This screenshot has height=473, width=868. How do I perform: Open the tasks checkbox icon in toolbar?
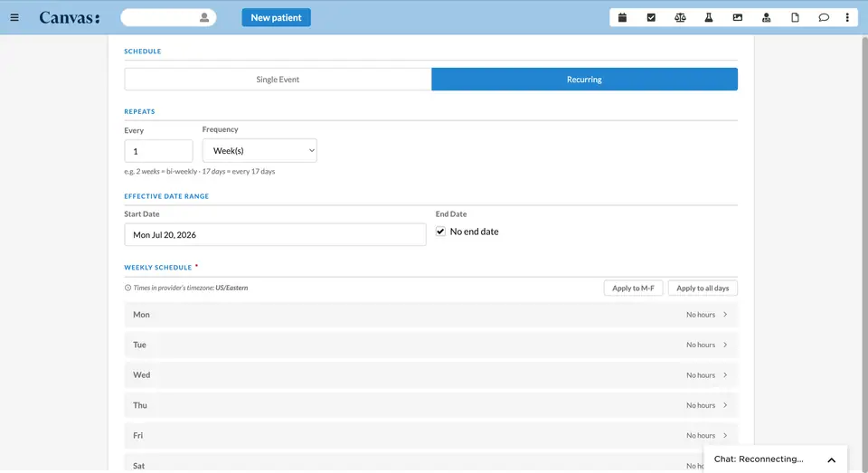click(x=651, y=18)
